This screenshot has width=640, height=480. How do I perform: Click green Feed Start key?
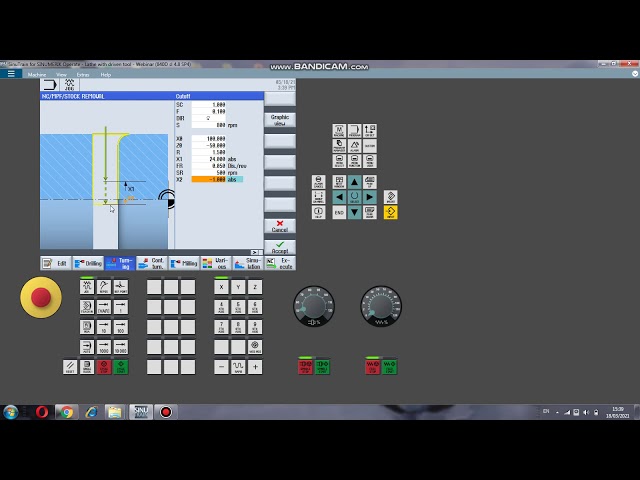389,367
